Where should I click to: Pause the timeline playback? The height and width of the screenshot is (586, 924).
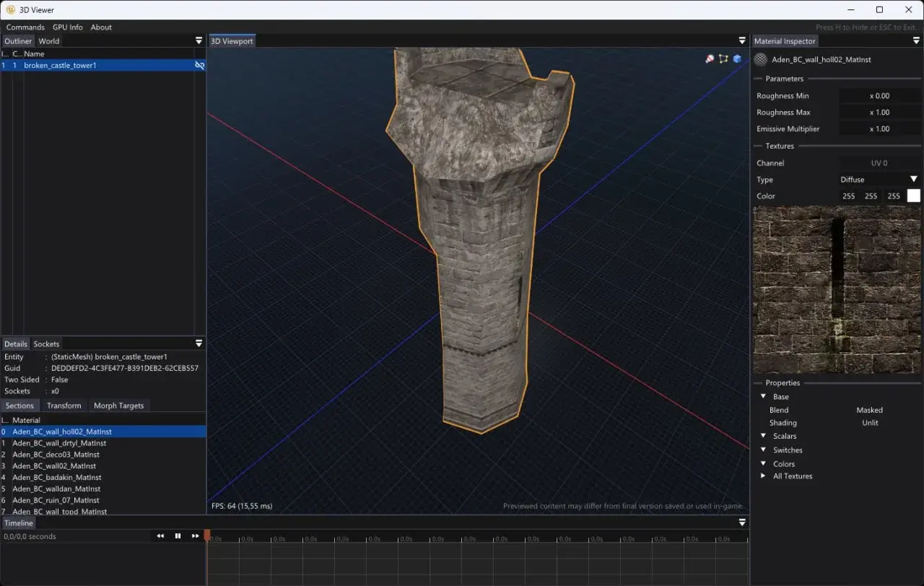178,536
